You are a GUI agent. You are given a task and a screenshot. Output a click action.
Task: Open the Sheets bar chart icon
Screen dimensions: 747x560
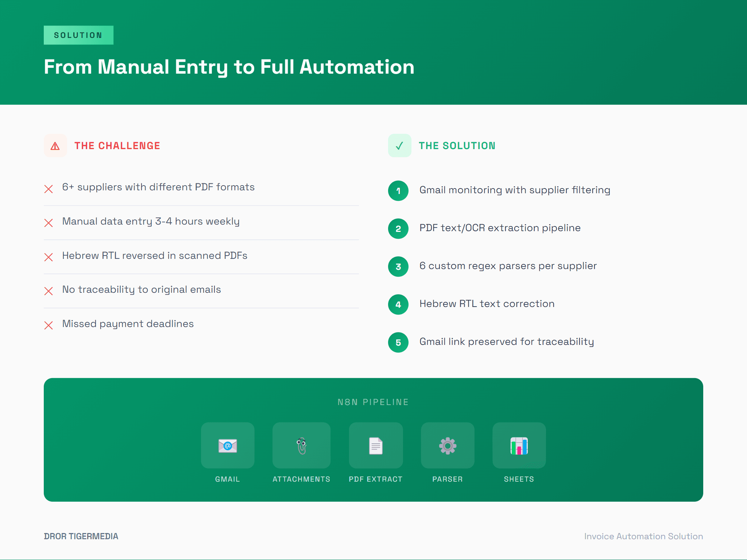click(x=519, y=446)
